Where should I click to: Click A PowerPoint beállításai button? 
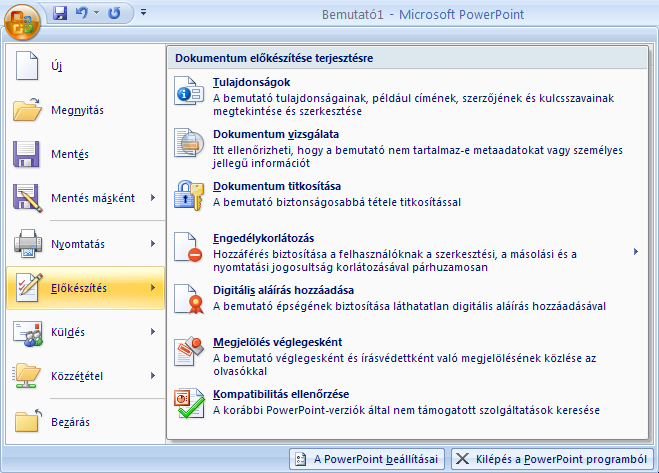click(367, 459)
